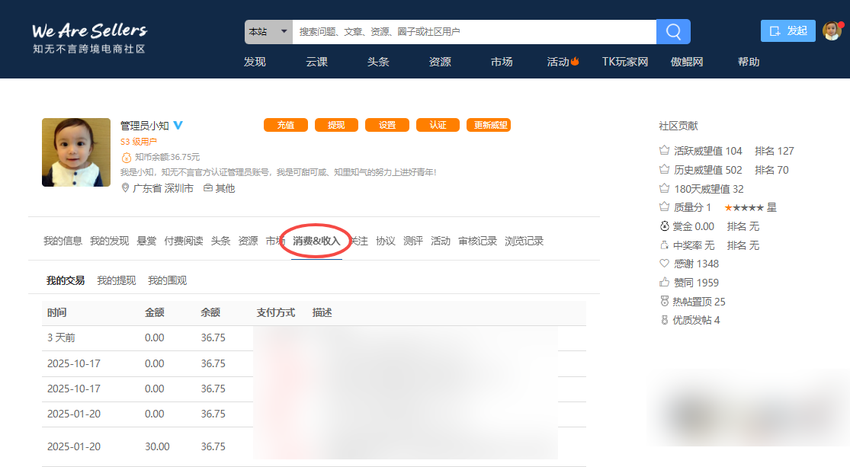850x467 pixels.
Task: Click the thumbs-up icon next to 赞同
Action: pyautogui.click(x=663, y=282)
